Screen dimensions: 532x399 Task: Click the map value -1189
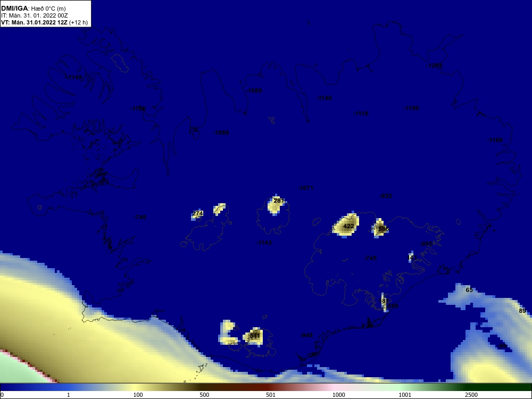[x=495, y=140]
